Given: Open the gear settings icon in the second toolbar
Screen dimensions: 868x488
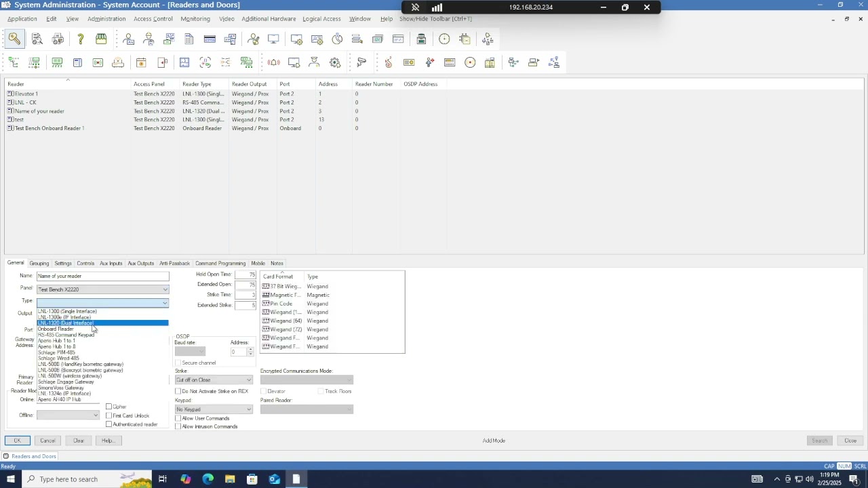Looking at the screenshot, I should coord(335,62).
